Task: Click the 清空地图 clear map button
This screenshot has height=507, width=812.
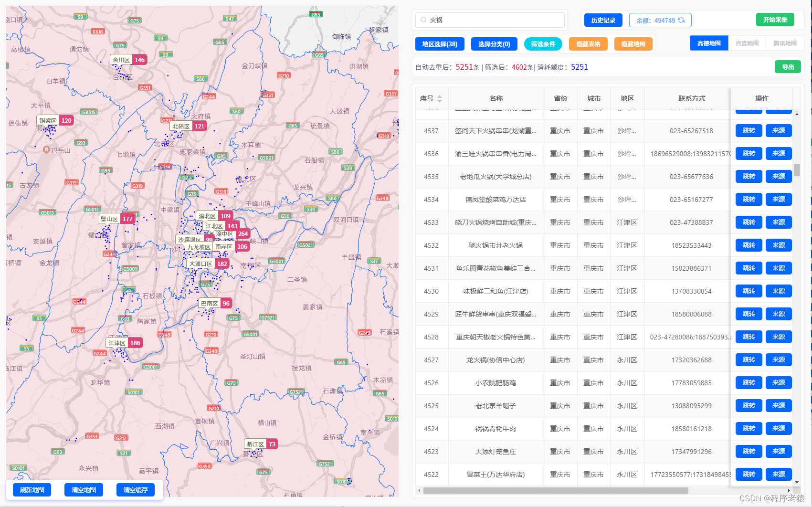Action: coord(84,490)
